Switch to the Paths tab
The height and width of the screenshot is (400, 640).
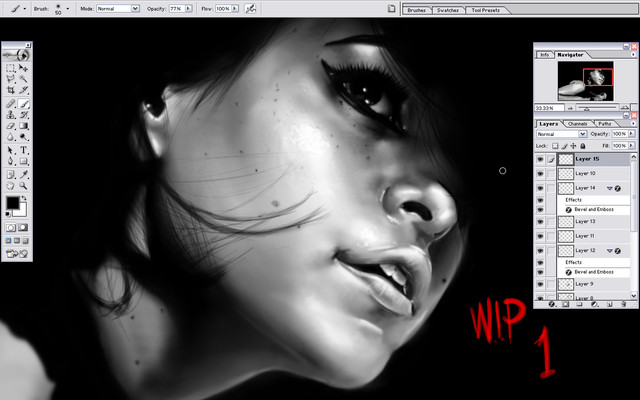click(x=605, y=124)
